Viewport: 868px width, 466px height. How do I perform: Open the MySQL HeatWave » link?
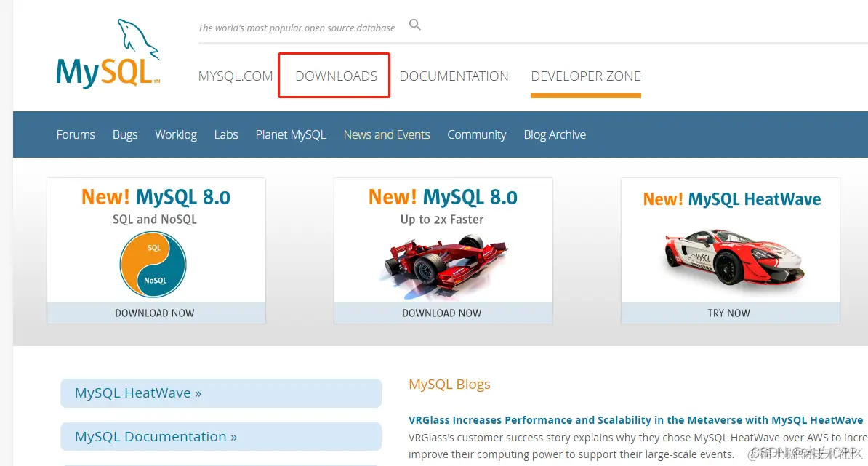pos(221,393)
